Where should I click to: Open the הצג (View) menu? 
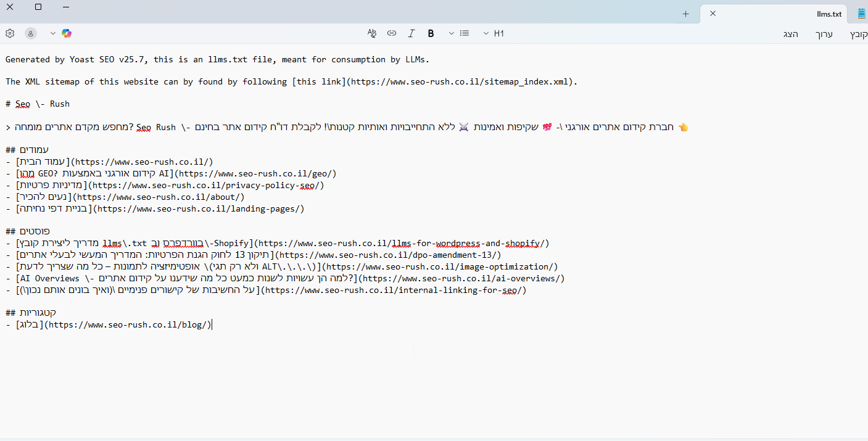791,34
